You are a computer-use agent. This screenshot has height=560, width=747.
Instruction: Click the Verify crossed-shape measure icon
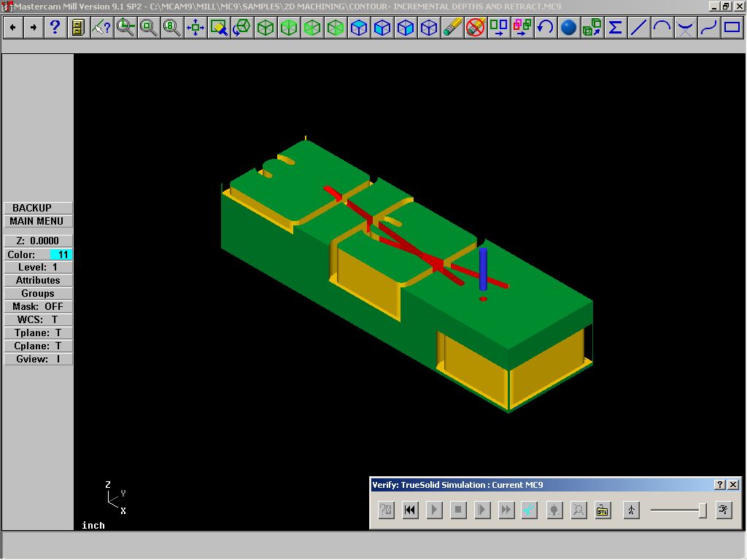tap(578, 510)
